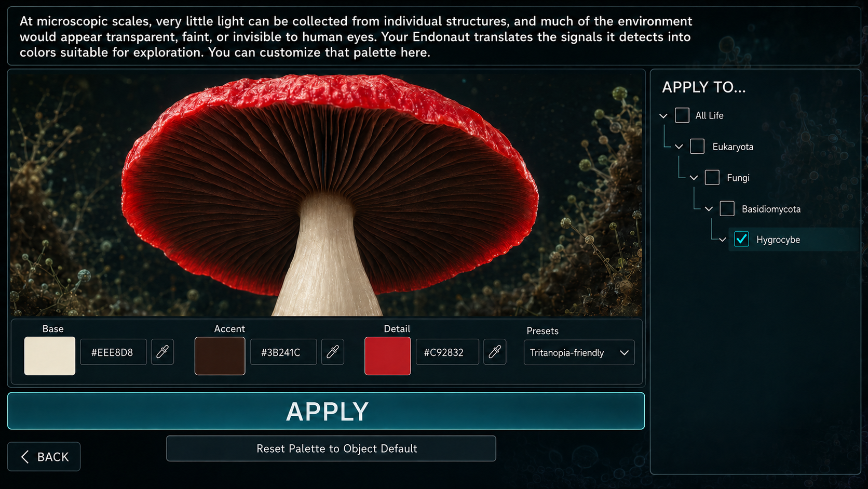Select the Basidiomycota label
Screen dimensions: 868x489
(x=771, y=209)
